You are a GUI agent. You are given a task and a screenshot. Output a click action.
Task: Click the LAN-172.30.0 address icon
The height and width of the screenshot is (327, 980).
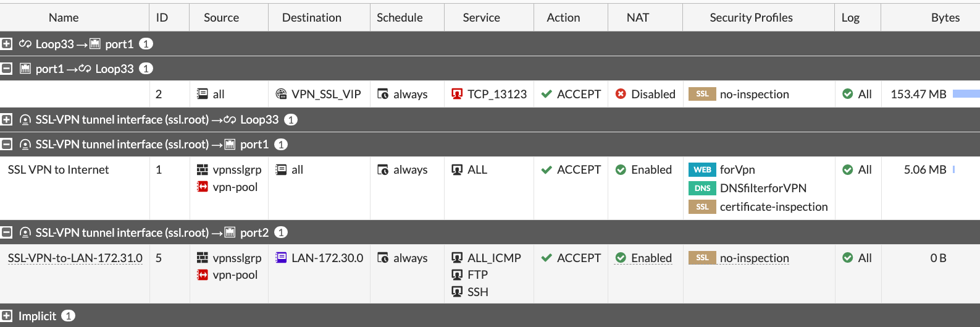pyautogui.click(x=281, y=258)
